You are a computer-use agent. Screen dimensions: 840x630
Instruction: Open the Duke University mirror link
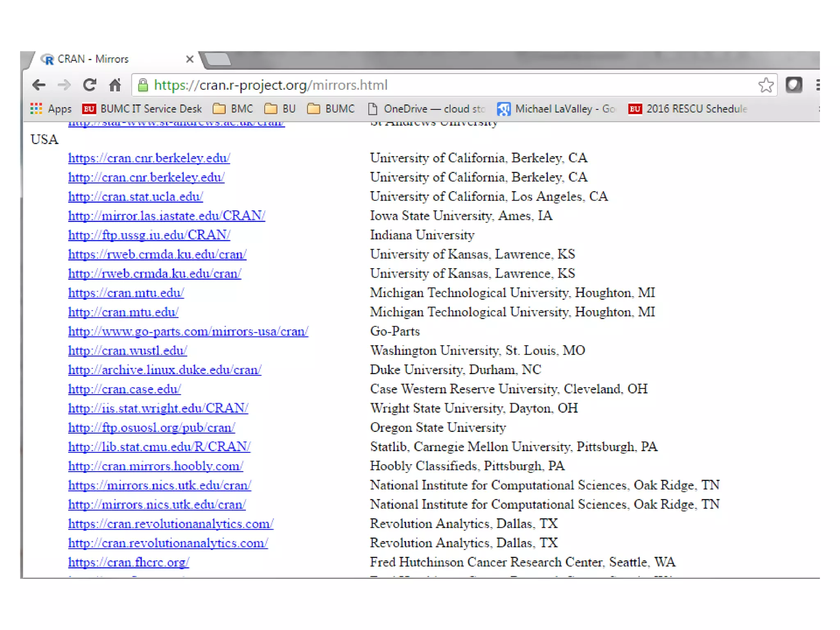(x=164, y=370)
